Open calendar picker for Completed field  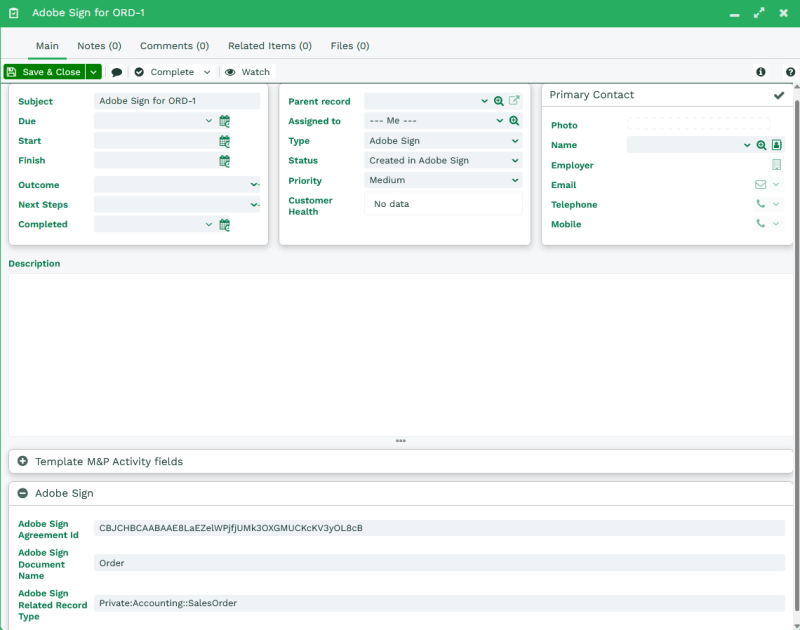pyautogui.click(x=224, y=224)
